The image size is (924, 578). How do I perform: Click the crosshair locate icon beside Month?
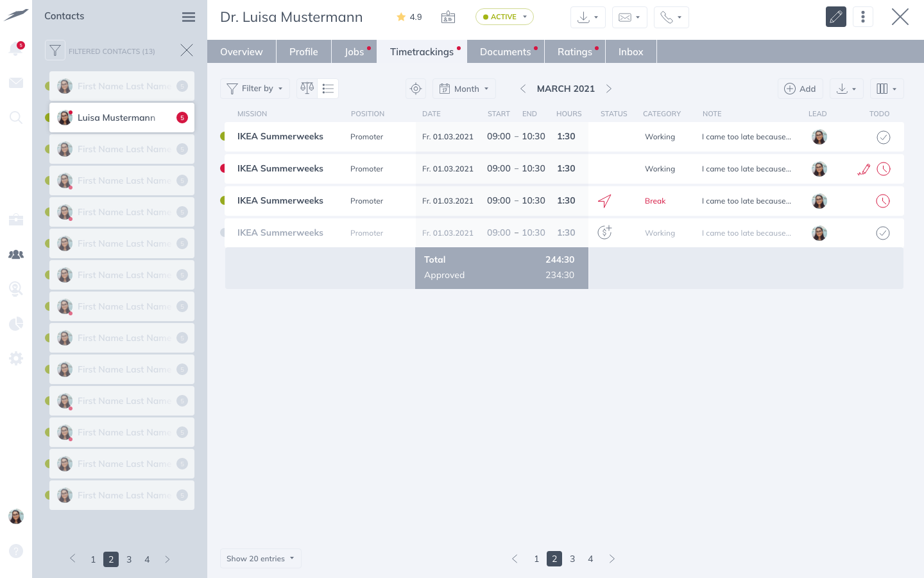tap(416, 89)
